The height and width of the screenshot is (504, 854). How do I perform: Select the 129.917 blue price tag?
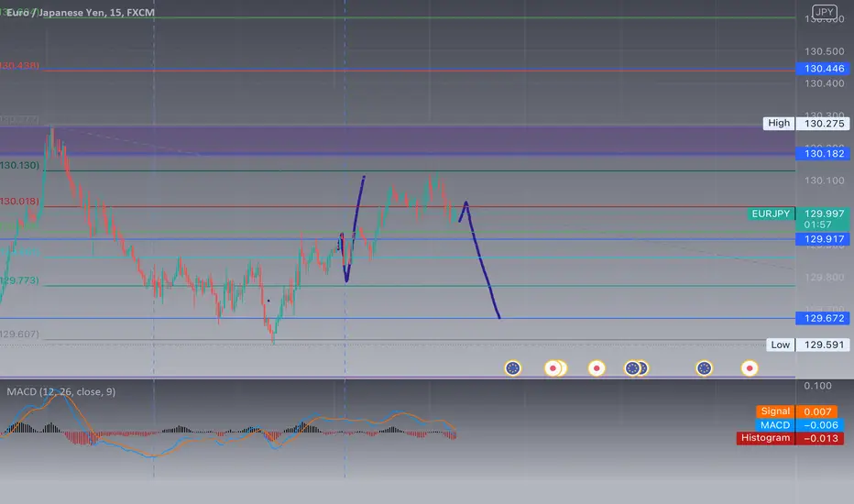pyautogui.click(x=823, y=238)
